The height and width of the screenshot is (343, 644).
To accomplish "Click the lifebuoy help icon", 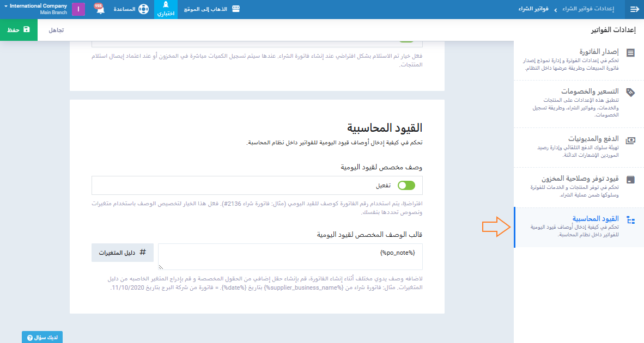I will [x=143, y=10].
